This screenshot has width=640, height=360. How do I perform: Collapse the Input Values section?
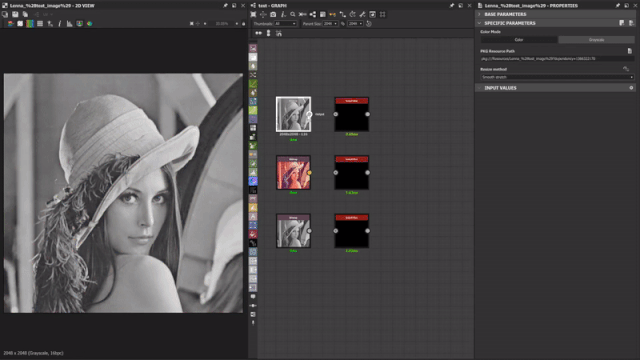[x=479, y=88]
